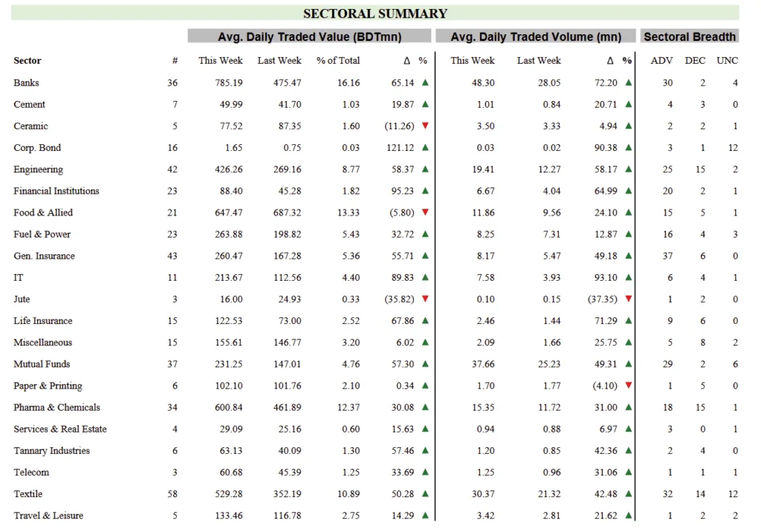The width and height of the screenshot is (761, 532).
Task: Select the Sectoral Summary title banner
Action: pyautogui.click(x=375, y=13)
